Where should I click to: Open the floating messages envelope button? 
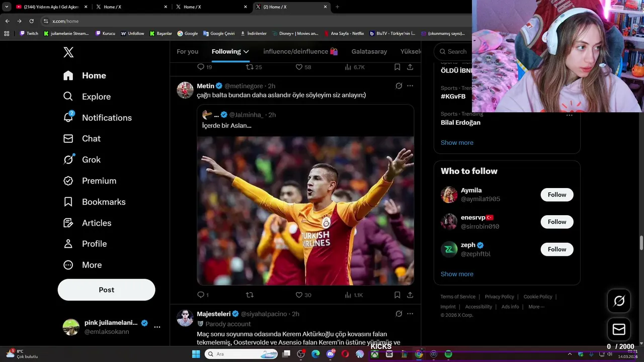click(x=619, y=329)
